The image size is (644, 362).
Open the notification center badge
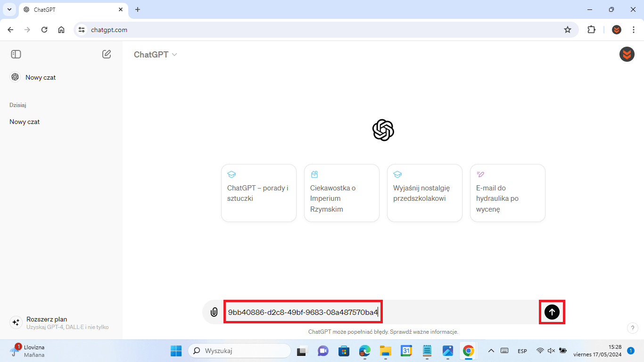pos(631,351)
